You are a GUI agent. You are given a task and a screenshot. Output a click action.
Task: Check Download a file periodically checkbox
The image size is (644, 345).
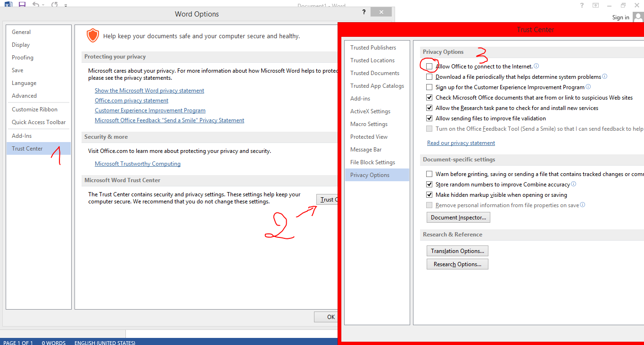429,77
